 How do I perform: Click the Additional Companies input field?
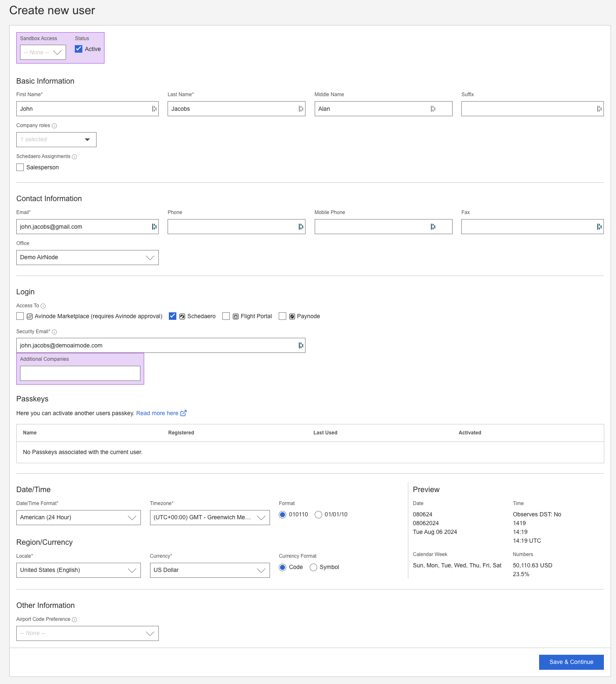point(80,373)
